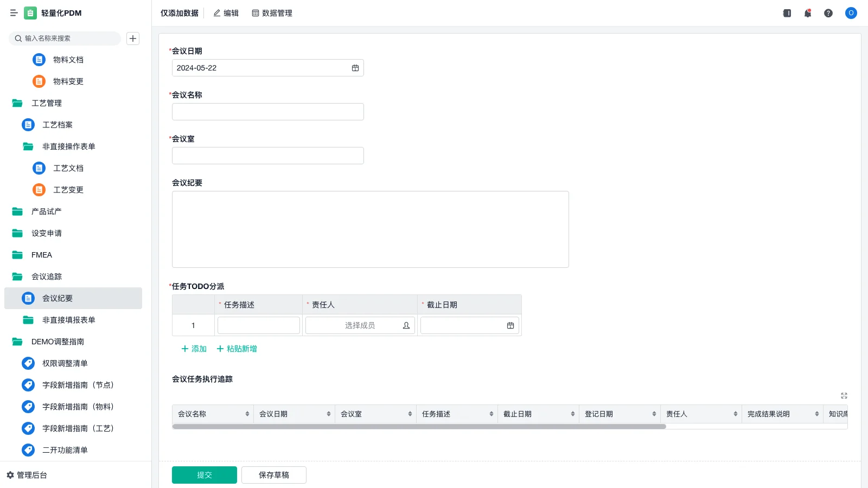
Task: Click the dark notebook icon in top bar
Action: pos(787,13)
